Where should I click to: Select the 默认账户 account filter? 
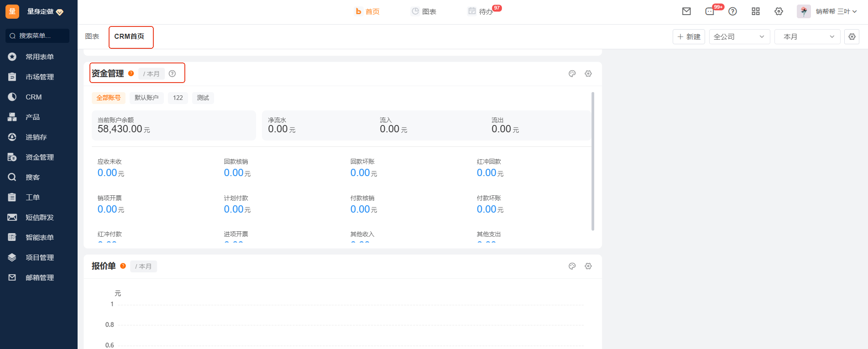pyautogui.click(x=146, y=98)
